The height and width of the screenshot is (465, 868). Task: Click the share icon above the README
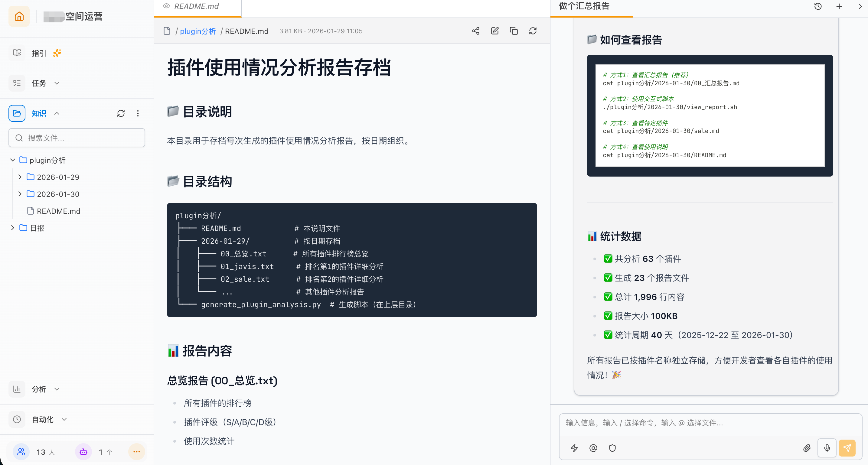tap(475, 31)
